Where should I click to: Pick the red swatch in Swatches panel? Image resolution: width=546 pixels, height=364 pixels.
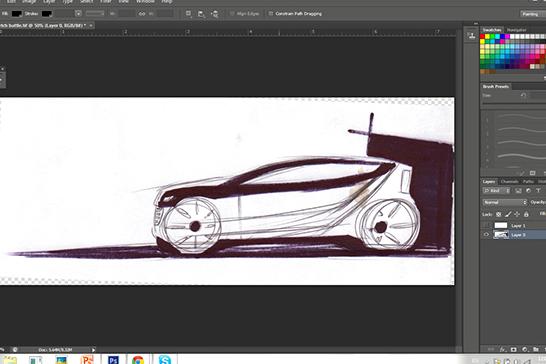(482, 36)
